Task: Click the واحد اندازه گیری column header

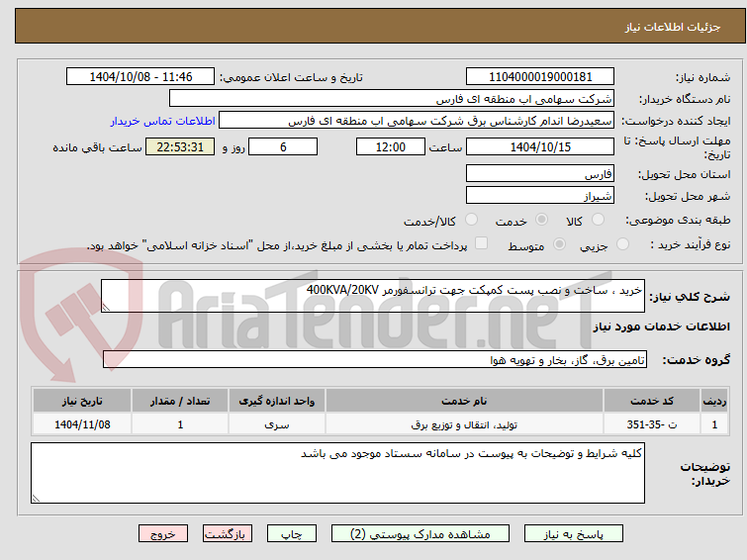Action: [x=277, y=401]
